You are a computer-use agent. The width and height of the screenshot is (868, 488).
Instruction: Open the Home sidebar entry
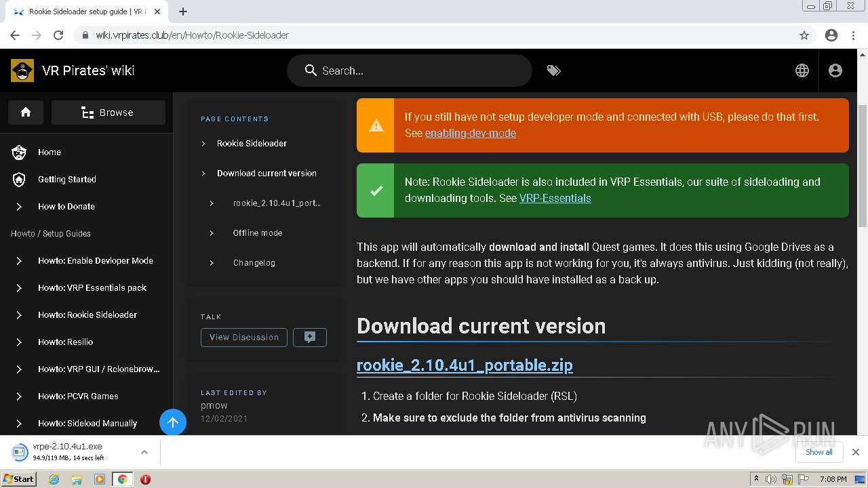point(50,152)
